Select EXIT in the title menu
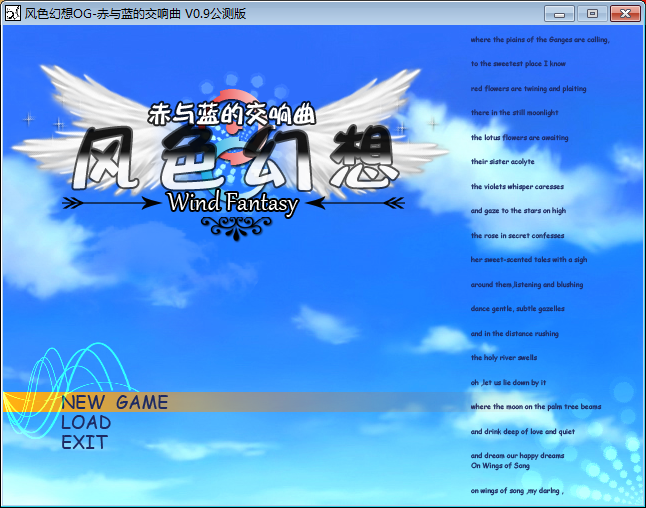The width and height of the screenshot is (646, 508). [x=84, y=442]
